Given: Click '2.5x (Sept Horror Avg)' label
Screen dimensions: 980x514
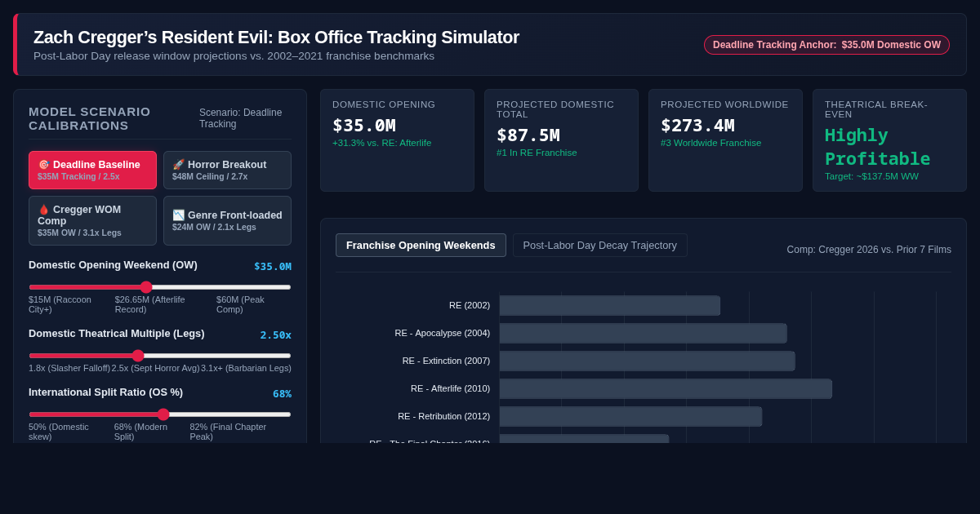Looking at the screenshot, I should [156, 368].
